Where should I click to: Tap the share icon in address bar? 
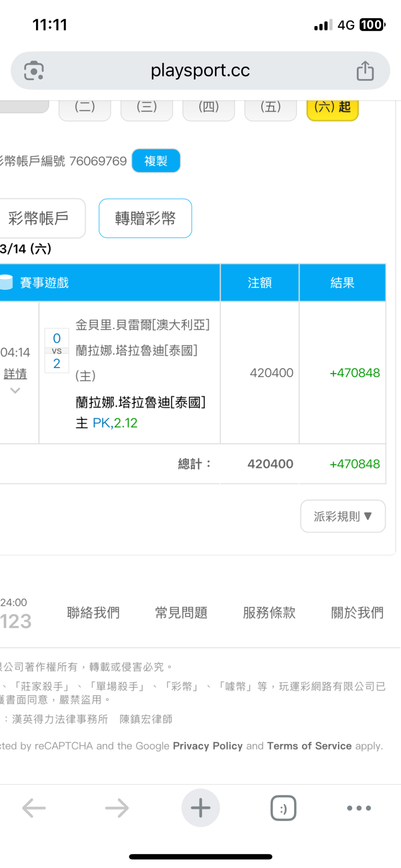coord(365,71)
